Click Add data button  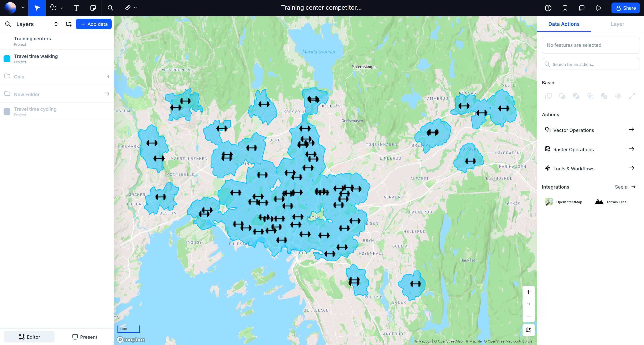(93, 24)
